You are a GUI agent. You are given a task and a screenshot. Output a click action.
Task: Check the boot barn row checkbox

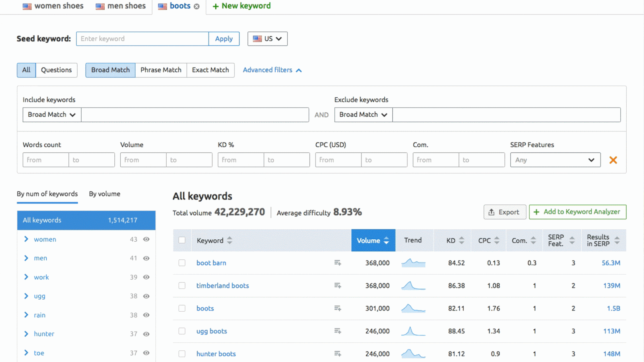[x=182, y=263]
